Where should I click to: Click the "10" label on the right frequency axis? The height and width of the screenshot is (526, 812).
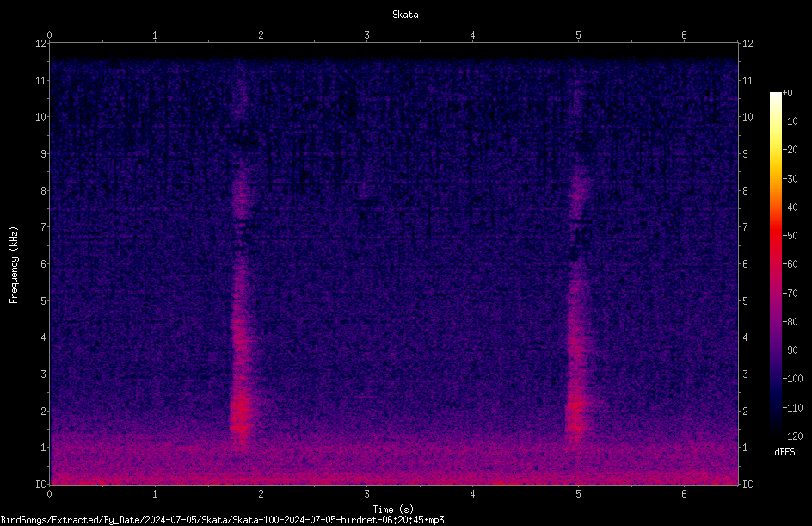[747, 117]
